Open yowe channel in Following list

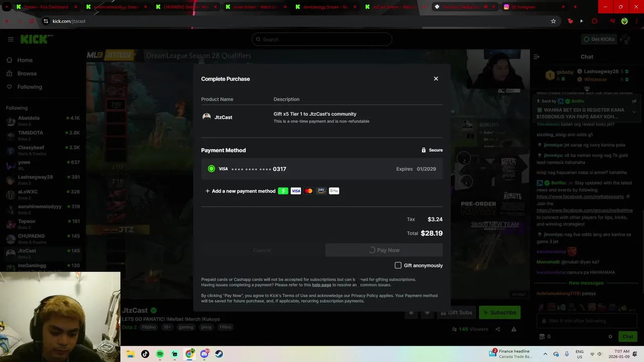(43, 165)
